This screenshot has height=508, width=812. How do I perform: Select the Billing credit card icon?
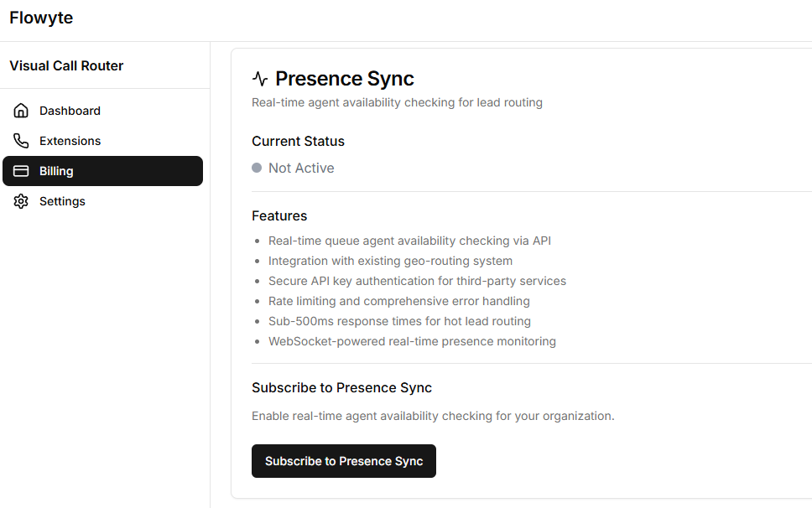(21, 170)
